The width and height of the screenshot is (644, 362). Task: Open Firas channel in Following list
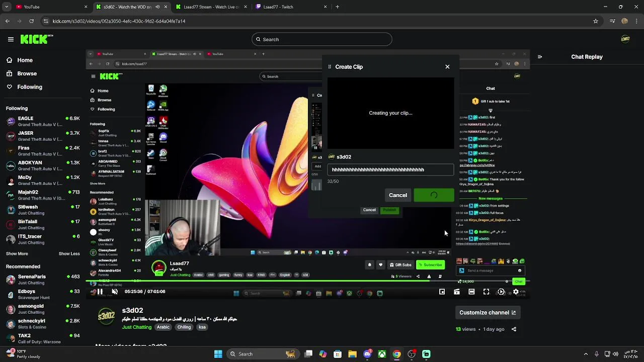click(x=43, y=151)
